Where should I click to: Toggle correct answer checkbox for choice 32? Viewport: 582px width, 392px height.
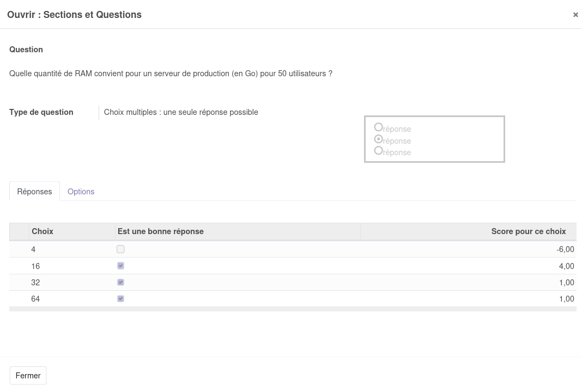[x=120, y=283]
